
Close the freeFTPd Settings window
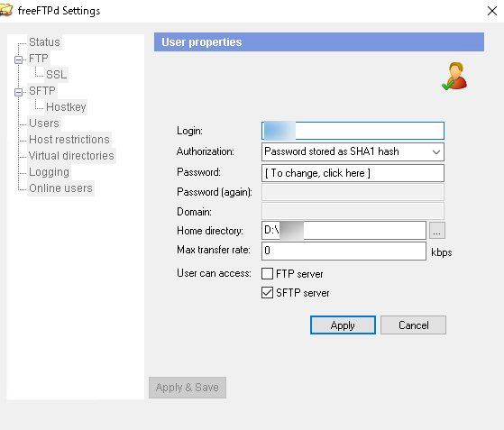[491, 11]
